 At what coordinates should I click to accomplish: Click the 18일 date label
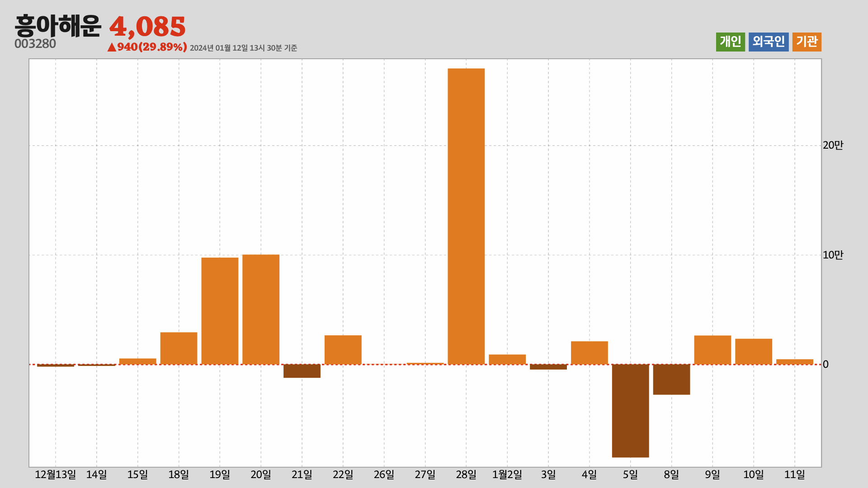pos(179,475)
